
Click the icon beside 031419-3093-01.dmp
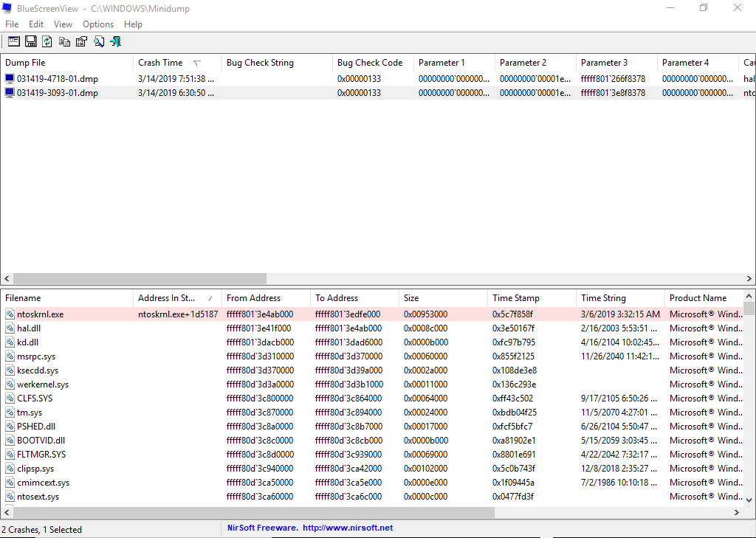click(10, 92)
